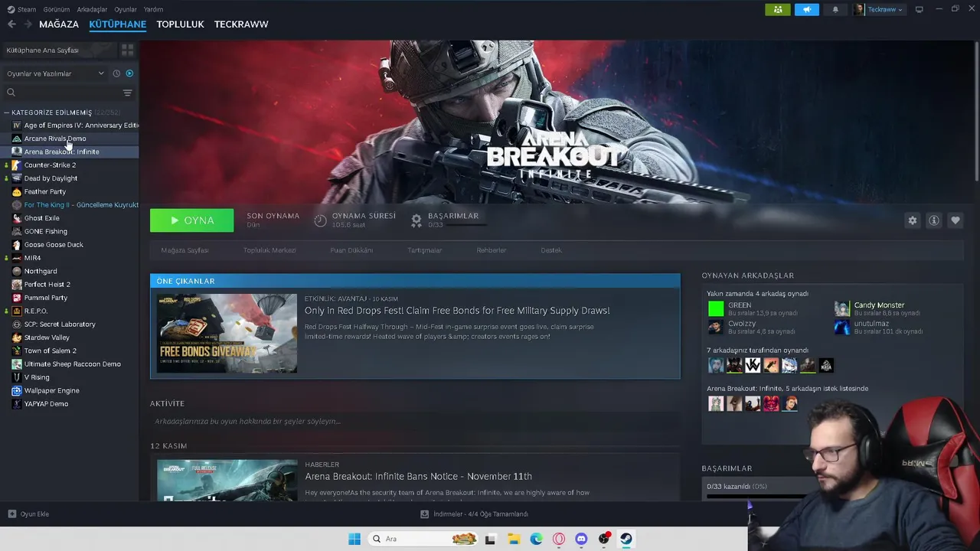
Task: Click the Age of Empires IV icon
Action: click(x=17, y=126)
